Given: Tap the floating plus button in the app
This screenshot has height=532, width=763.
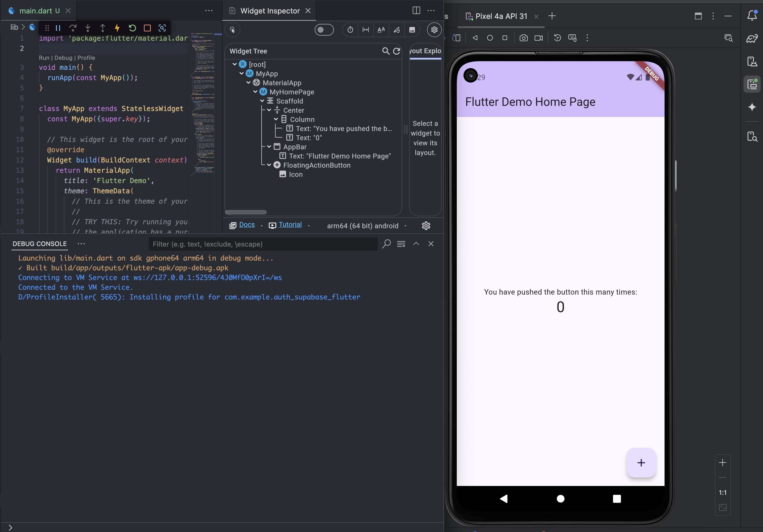Looking at the screenshot, I should [x=641, y=462].
